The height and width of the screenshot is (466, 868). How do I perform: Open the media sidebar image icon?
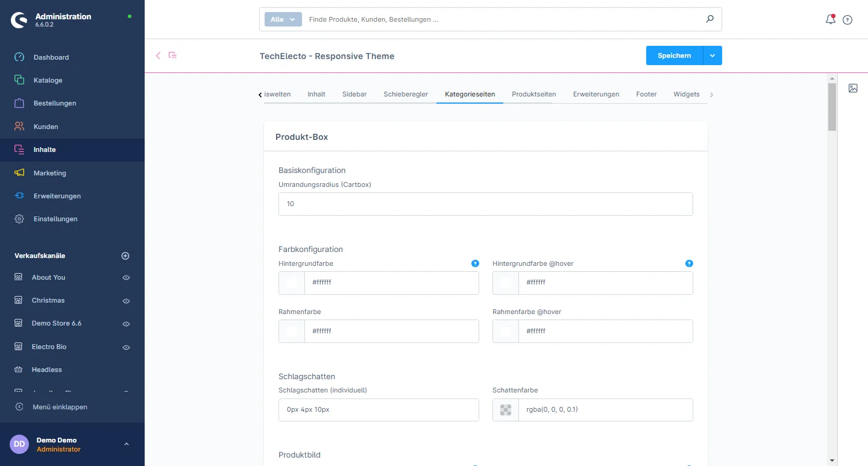click(x=853, y=88)
